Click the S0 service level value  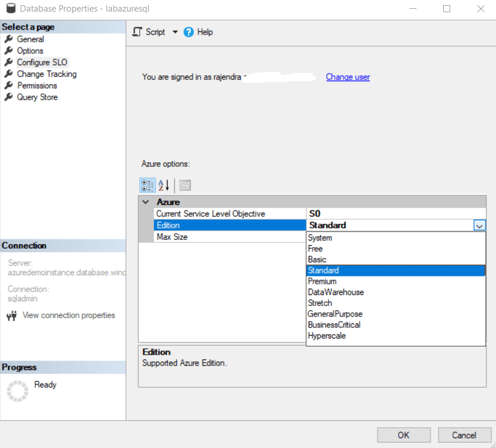tap(315, 214)
